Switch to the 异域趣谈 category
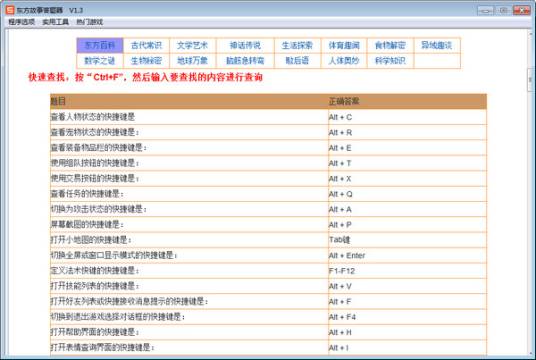Image resolution: width=536 pixels, height=360 pixels. 437,45
